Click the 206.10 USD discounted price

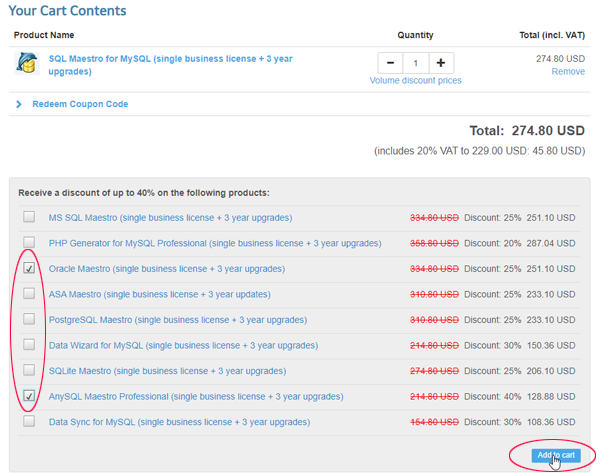point(551,371)
